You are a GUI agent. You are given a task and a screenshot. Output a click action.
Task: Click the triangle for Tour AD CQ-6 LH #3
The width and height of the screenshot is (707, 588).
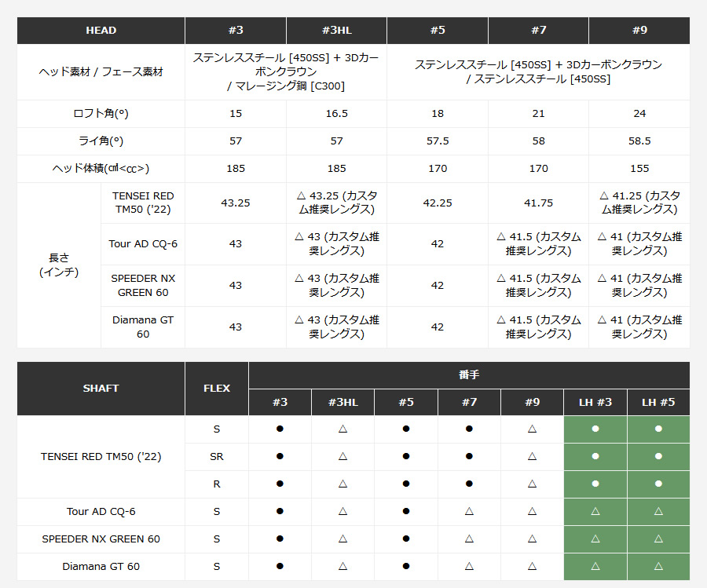tap(595, 511)
